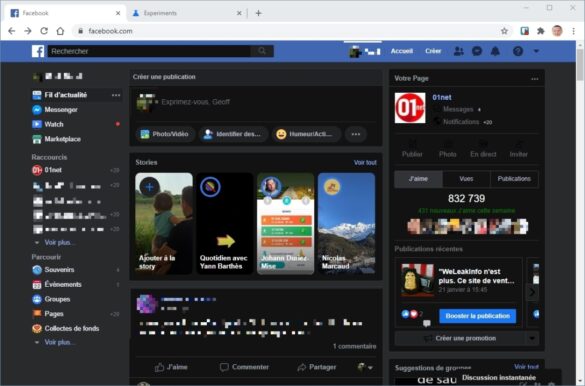585x386 pixels.
Task: Open Messenger icon in top bar
Action: click(477, 51)
